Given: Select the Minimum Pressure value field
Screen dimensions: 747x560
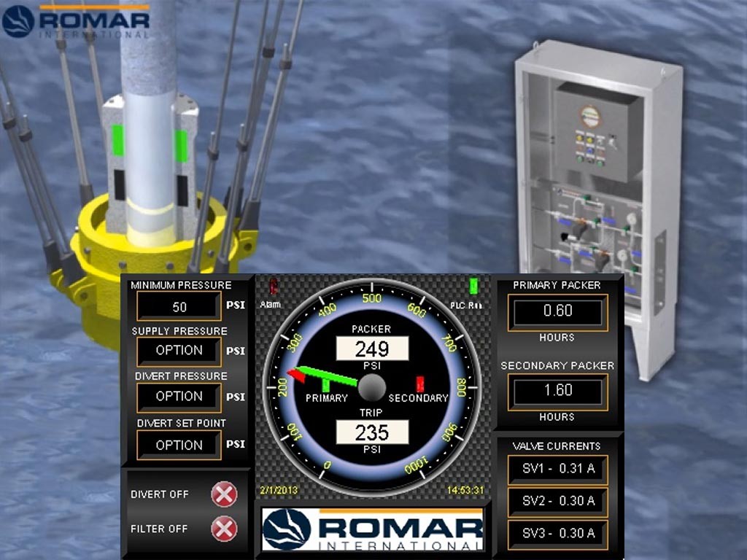Looking at the screenshot, I should tap(179, 307).
